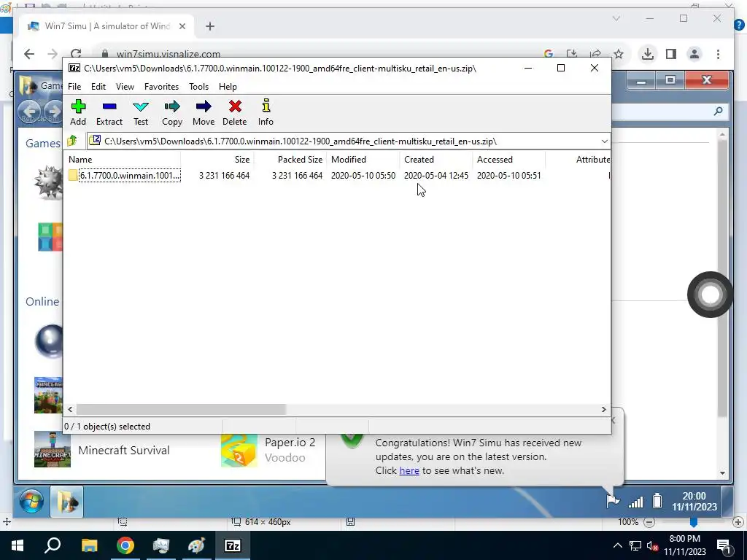
Task: Bookmark this page with the star icon
Action: click(619, 54)
